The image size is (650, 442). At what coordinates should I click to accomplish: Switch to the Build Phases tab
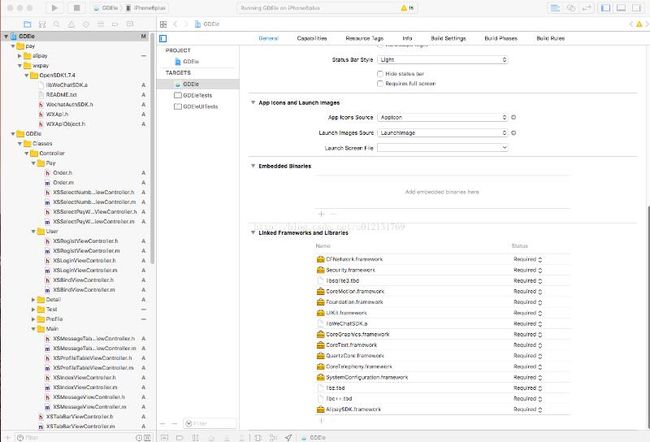pyautogui.click(x=501, y=38)
